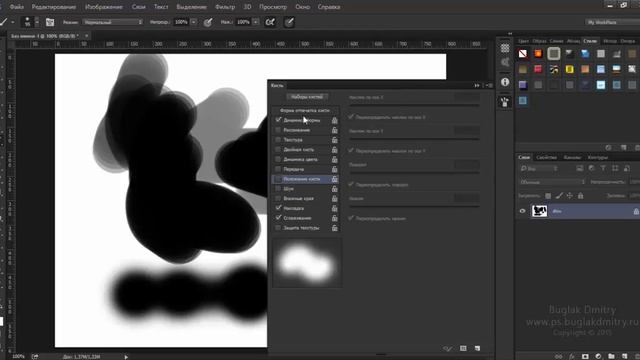Enable the Текстура checkbox
Image resolution: width=640 pixels, height=360 pixels.
click(278, 140)
